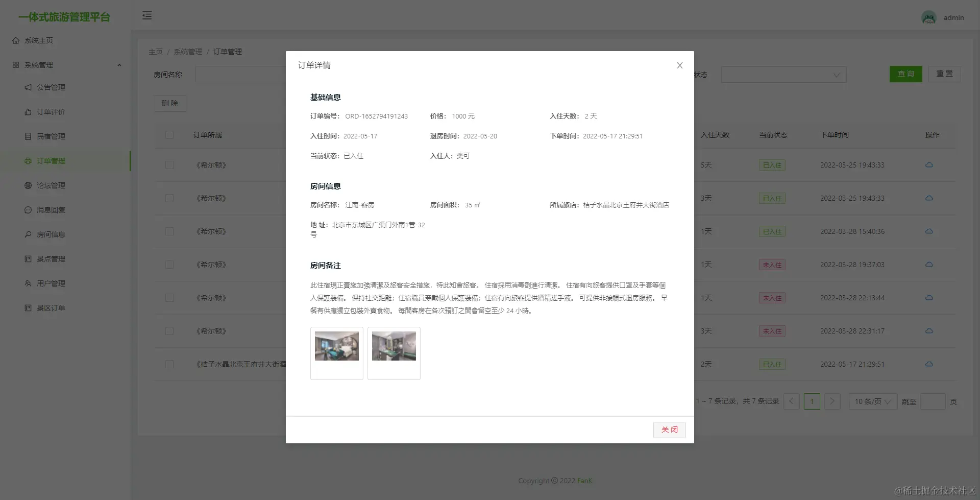The height and width of the screenshot is (500, 980).
Task: Click the 未入住 tag on 2022-03-28 19:37:03 row
Action: pos(772,265)
